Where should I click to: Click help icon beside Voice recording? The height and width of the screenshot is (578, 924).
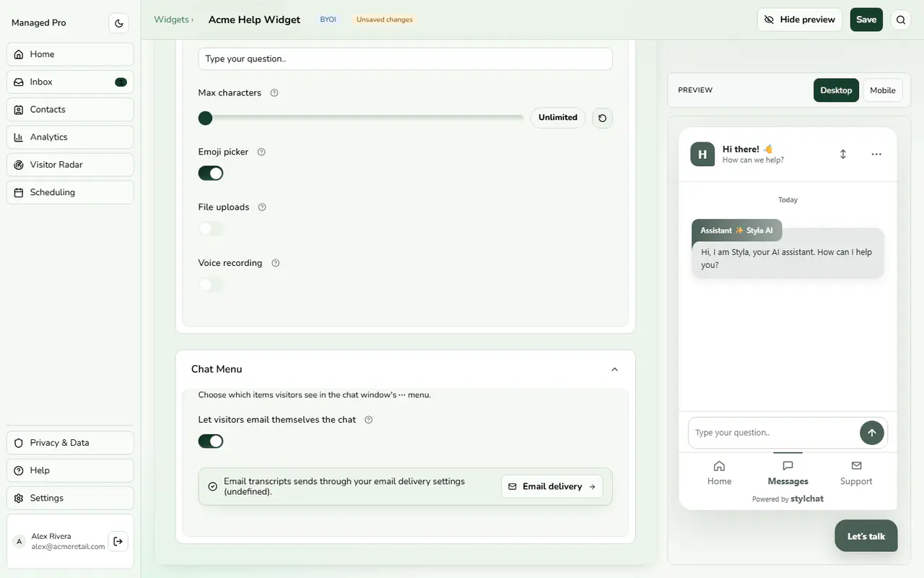click(275, 263)
